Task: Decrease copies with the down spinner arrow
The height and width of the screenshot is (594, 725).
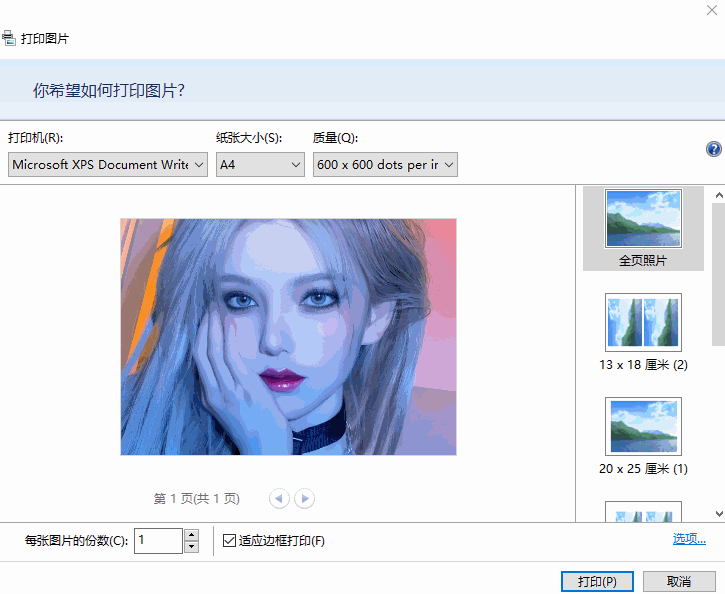Action: click(191, 547)
